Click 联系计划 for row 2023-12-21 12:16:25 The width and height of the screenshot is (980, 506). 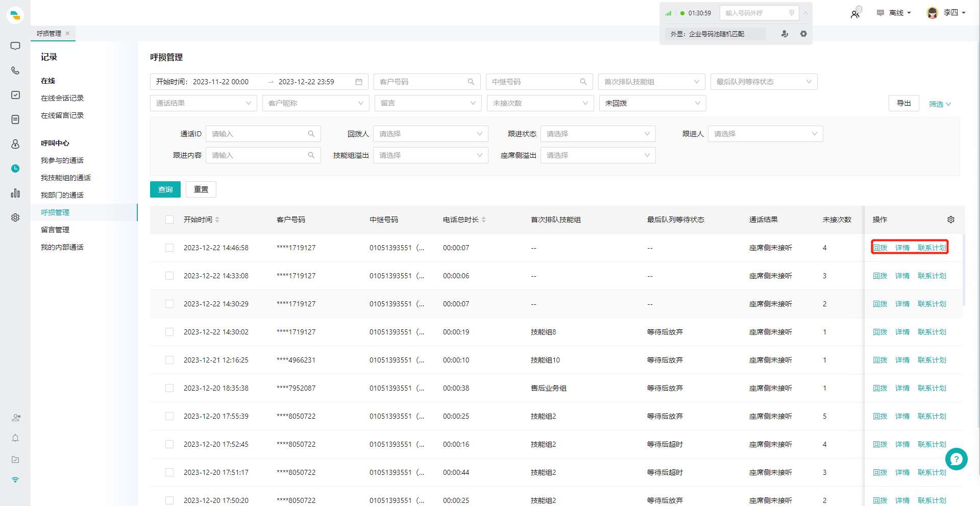(x=932, y=360)
